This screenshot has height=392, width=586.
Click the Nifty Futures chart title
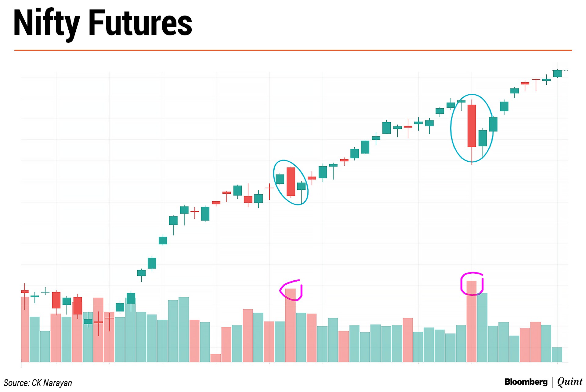103,23
